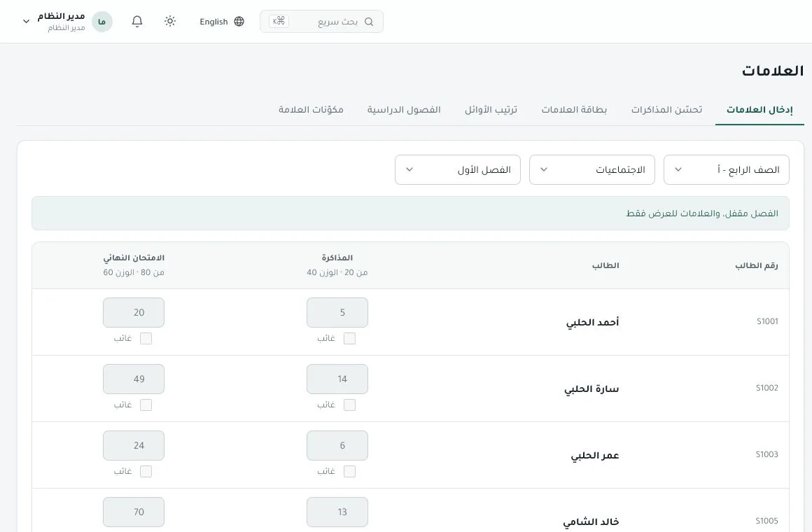Image resolution: width=812 pixels, height=532 pixels.
Task: Open the الفصل الأول term dropdown
Action: click(x=457, y=169)
